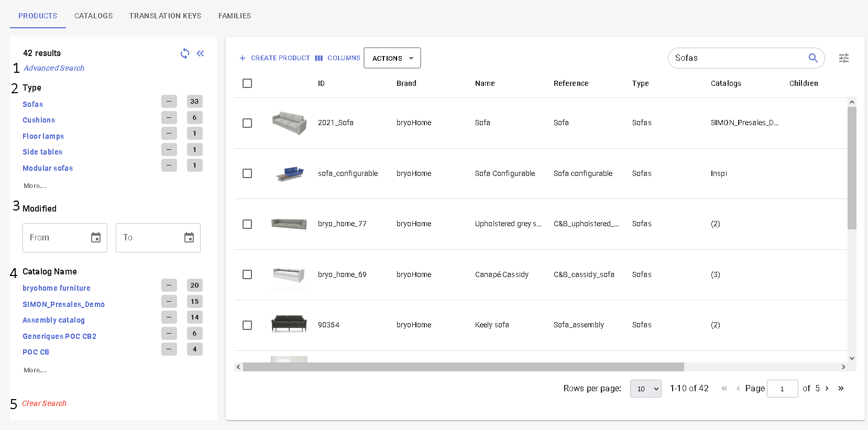The image size is (868, 430).
Task: Click the plus icon for Create Product
Action: point(243,58)
